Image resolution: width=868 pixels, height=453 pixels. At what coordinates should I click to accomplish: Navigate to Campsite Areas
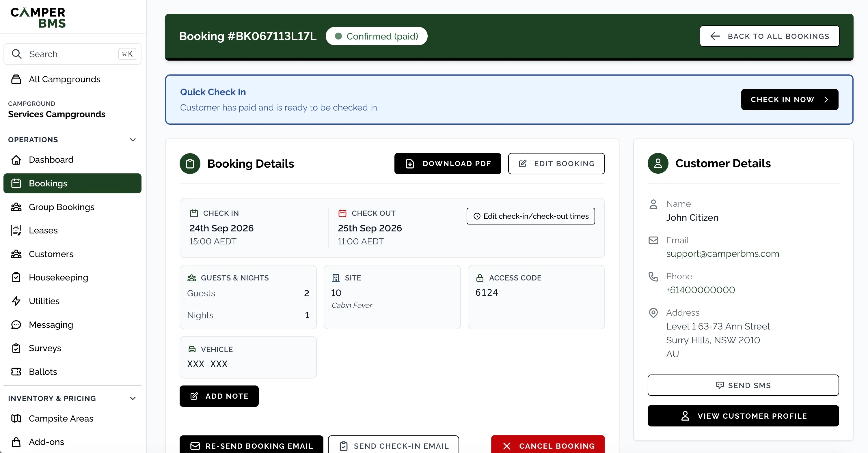[72, 418]
